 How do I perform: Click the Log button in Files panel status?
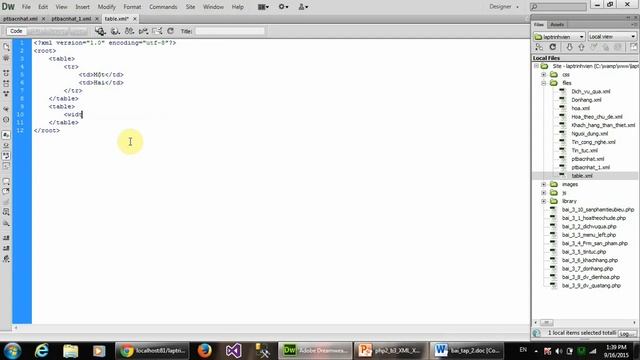[626, 333]
